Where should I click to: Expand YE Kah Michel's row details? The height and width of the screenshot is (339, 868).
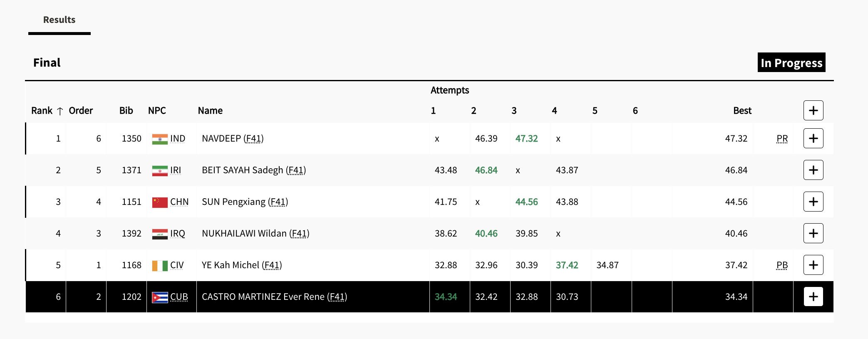click(x=813, y=265)
